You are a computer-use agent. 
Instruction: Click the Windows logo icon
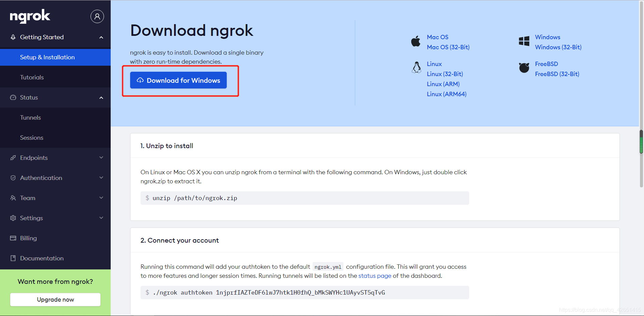pos(524,41)
